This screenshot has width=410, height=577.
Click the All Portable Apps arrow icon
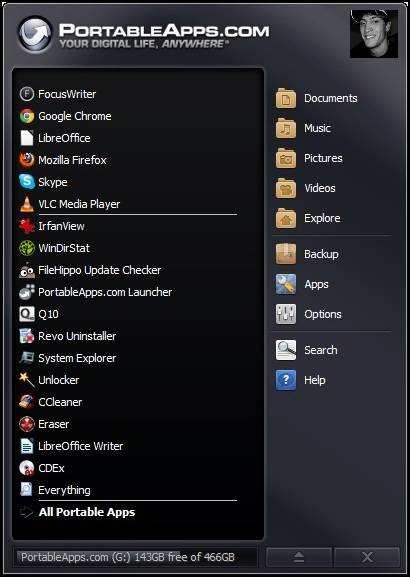[x=26, y=512]
